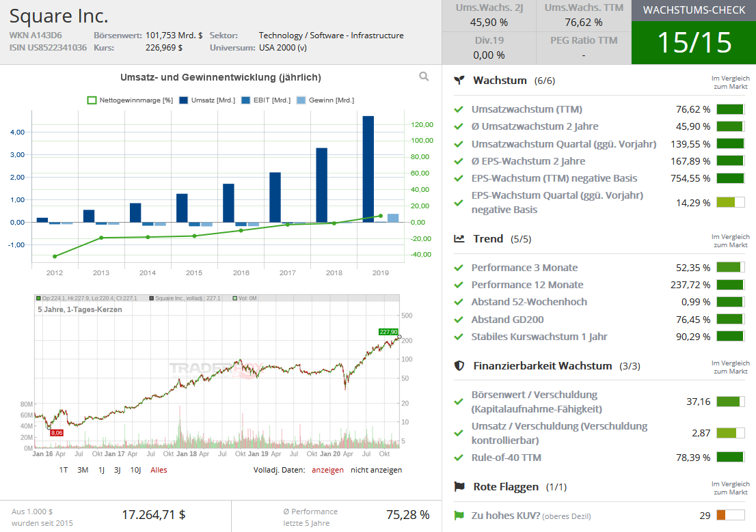Click the checkmark next to Umsatzwachstum (TTM)
Screen dimensions: 756x532
(459, 109)
